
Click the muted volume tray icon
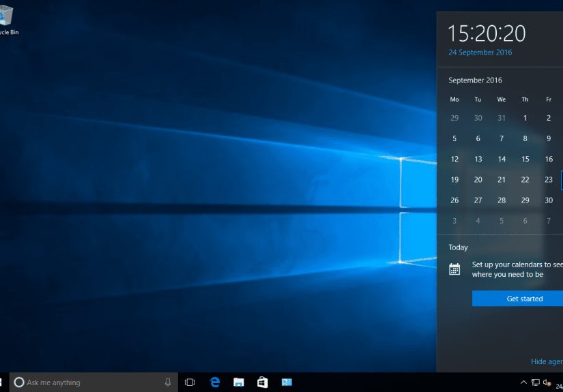547,382
